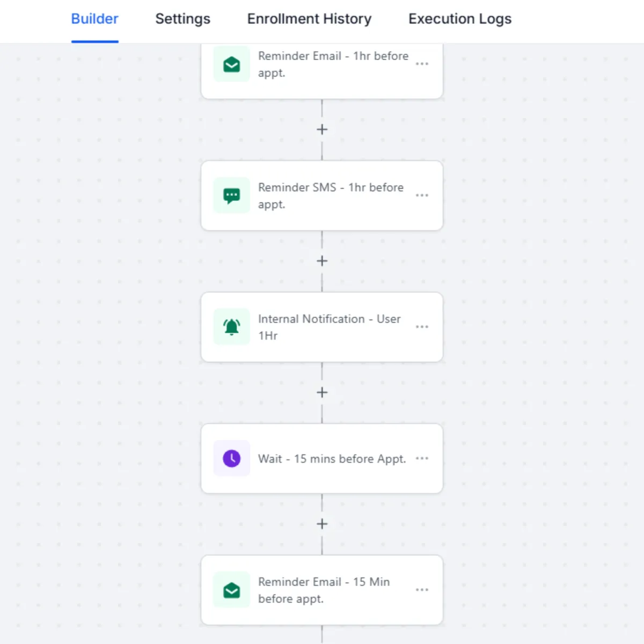The image size is (644, 644).
Task: Click the Internal Notification bell icon
Action: coord(231,327)
